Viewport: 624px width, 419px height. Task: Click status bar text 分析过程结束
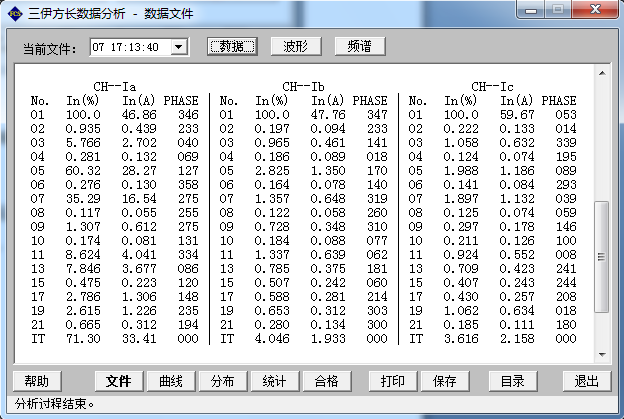point(55,404)
